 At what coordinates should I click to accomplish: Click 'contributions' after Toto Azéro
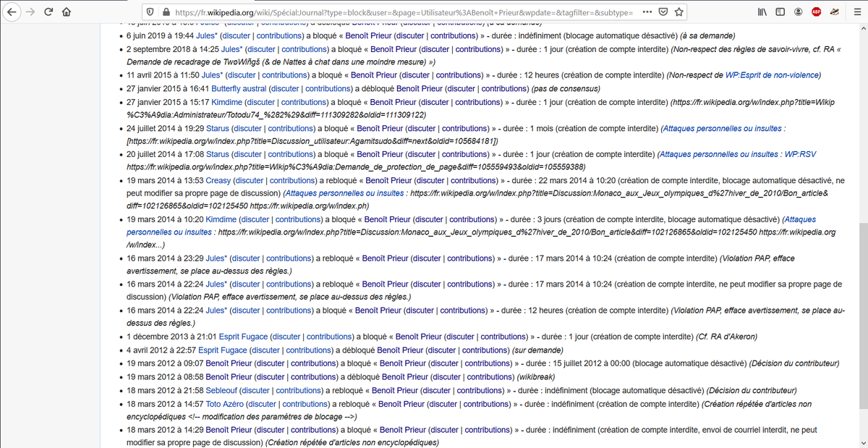[x=305, y=403]
